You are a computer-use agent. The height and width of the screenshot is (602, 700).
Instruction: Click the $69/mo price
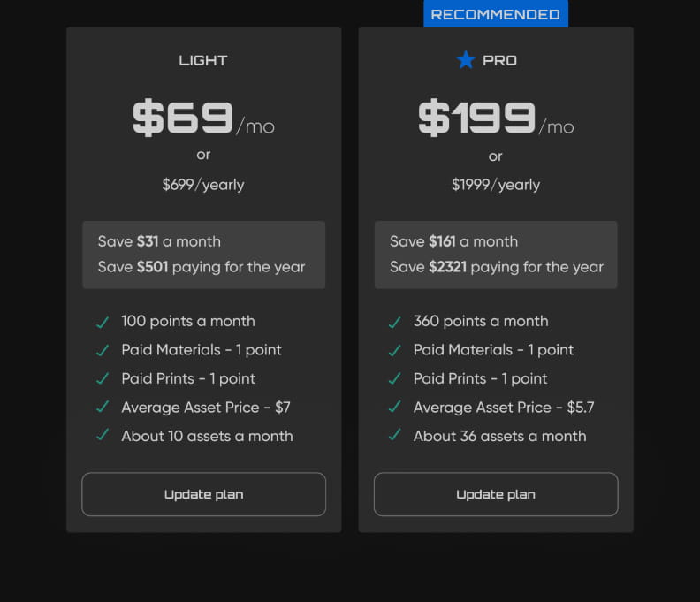(203, 119)
